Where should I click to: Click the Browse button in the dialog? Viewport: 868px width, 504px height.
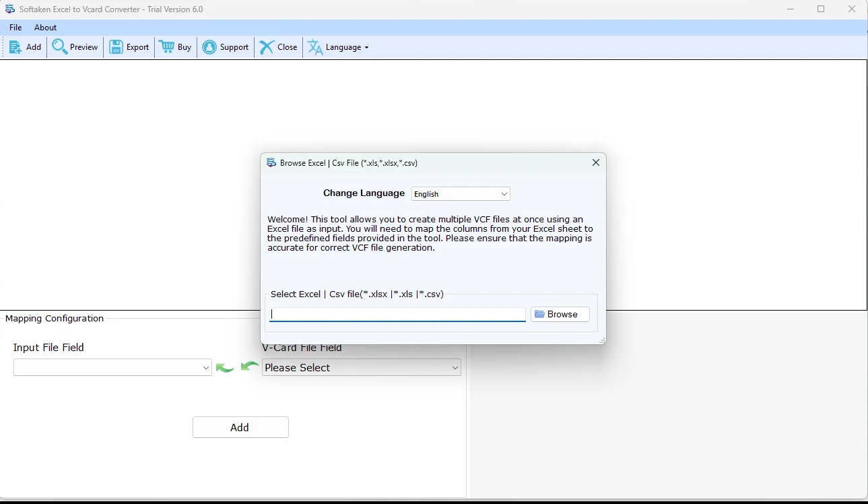point(560,315)
